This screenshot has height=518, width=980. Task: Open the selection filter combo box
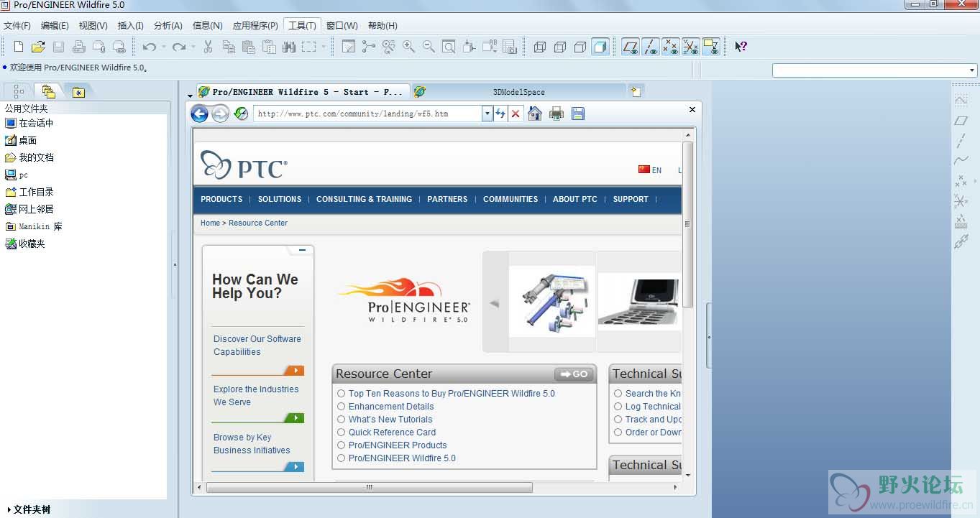click(x=874, y=70)
